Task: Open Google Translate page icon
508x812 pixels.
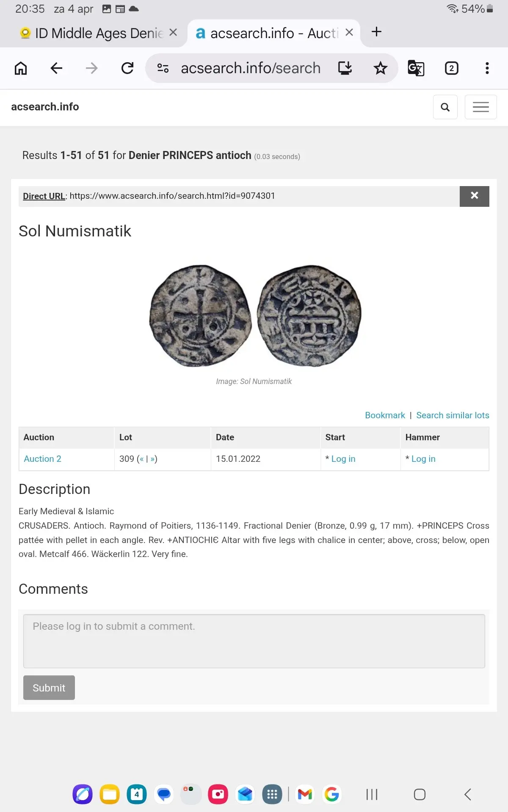Action: [x=416, y=68]
